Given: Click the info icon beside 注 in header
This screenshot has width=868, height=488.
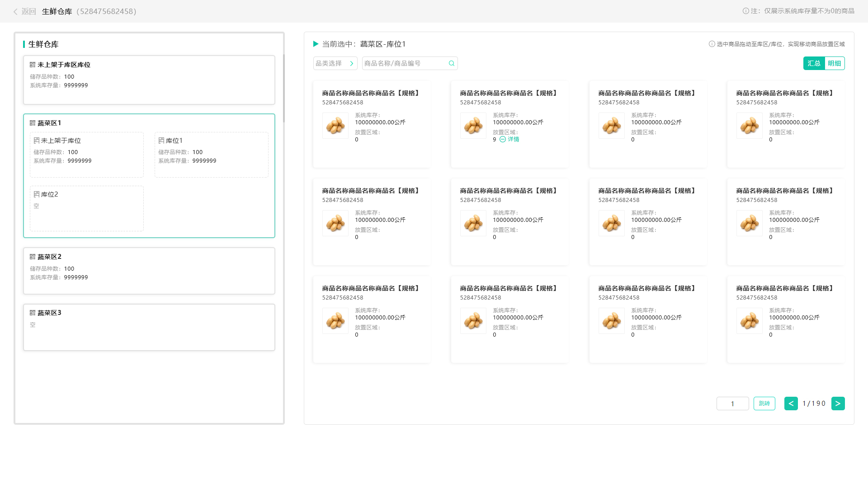Looking at the screenshot, I should click(745, 11).
